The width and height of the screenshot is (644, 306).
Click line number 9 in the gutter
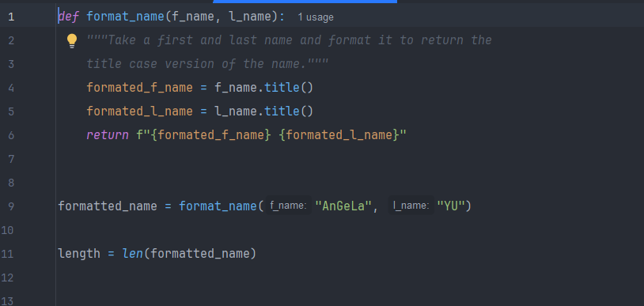(11, 206)
